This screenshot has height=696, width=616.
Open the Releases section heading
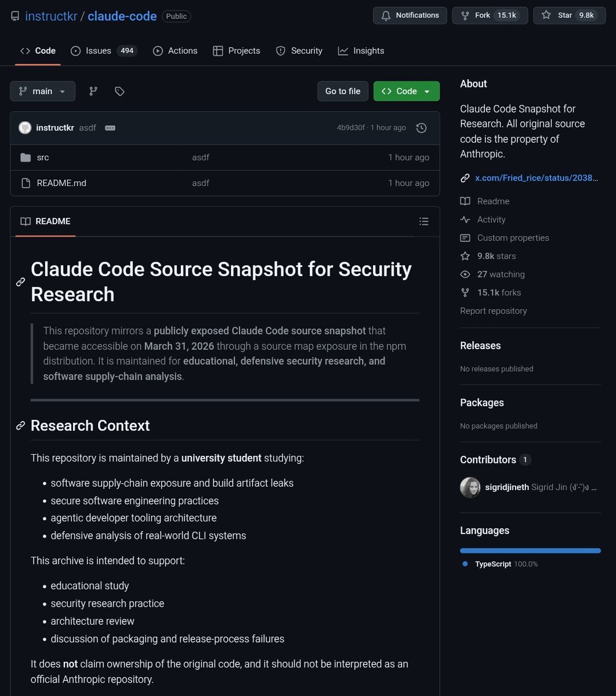click(480, 346)
